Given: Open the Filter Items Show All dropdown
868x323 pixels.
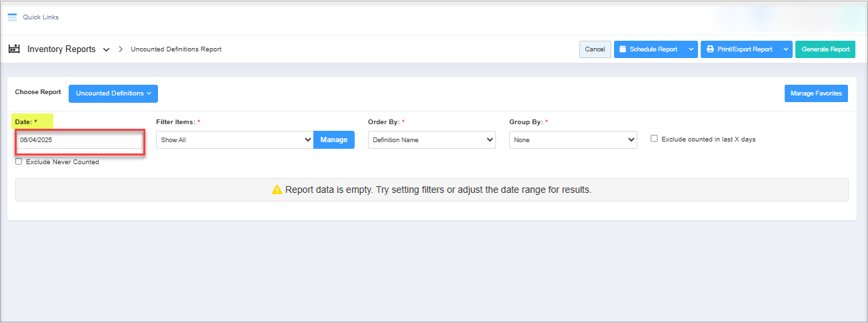Looking at the screenshot, I should 234,140.
